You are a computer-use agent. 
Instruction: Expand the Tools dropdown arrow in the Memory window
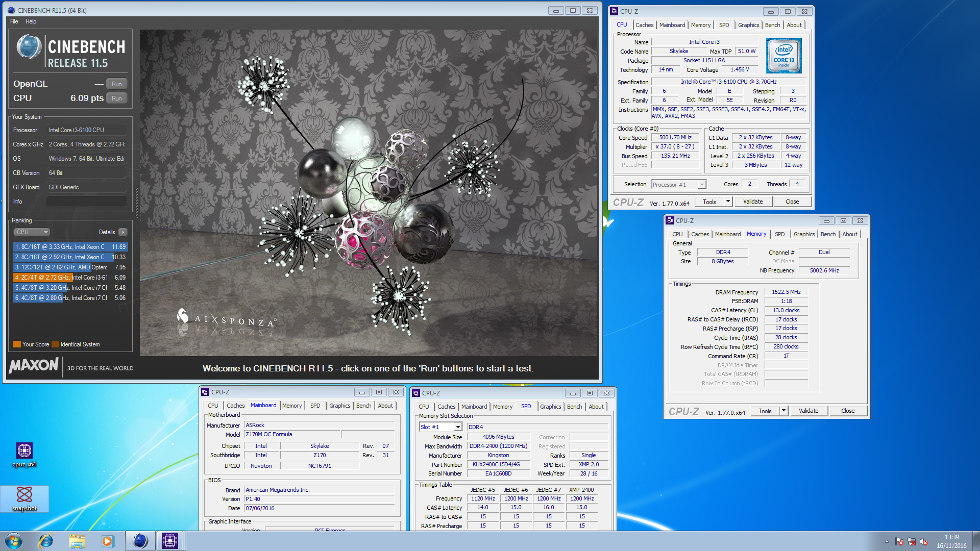point(783,411)
